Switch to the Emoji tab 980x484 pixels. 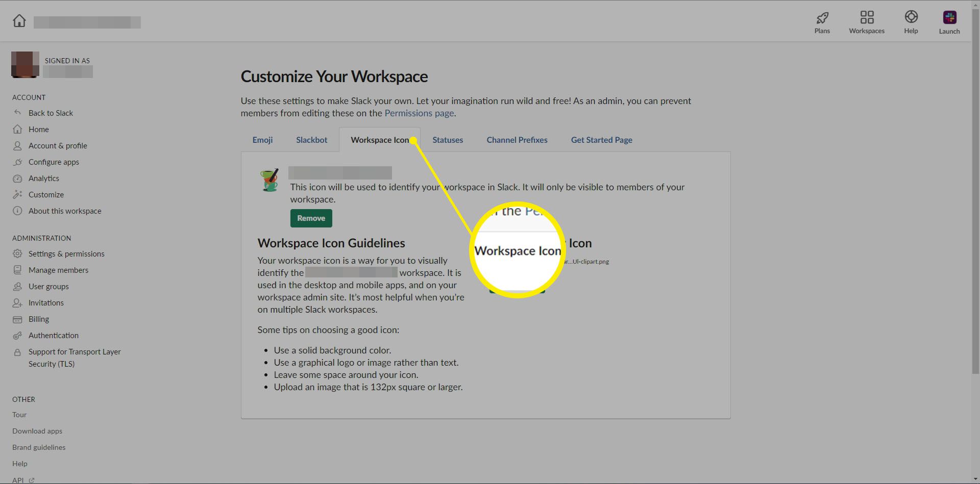click(x=262, y=140)
